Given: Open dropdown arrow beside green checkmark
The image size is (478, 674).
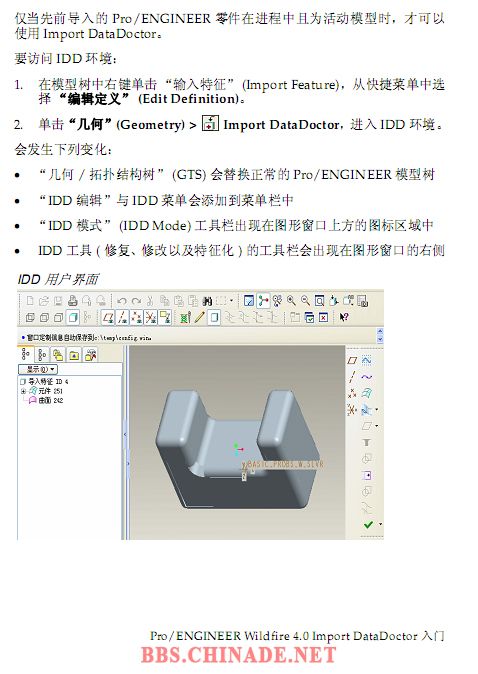Looking at the screenshot, I should click(x=380, y=524).
